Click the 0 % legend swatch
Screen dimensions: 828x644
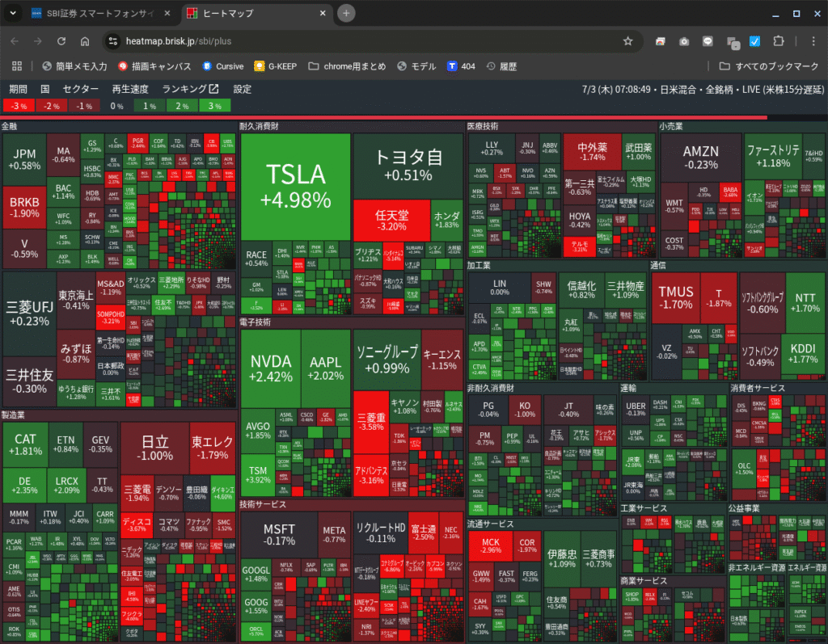coord(116,106)
